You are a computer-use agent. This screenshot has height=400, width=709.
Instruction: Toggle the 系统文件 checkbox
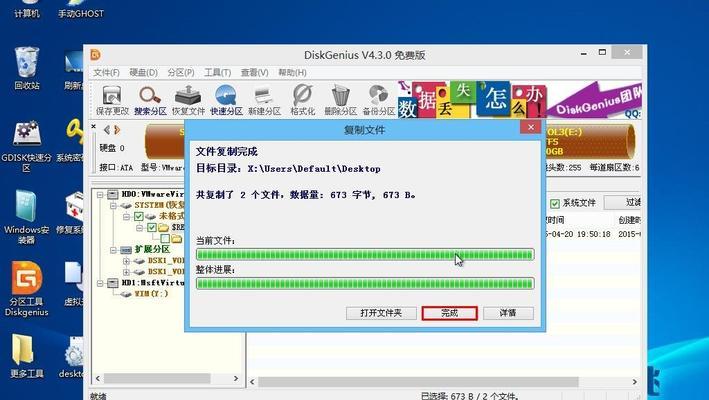pos(555,204)
